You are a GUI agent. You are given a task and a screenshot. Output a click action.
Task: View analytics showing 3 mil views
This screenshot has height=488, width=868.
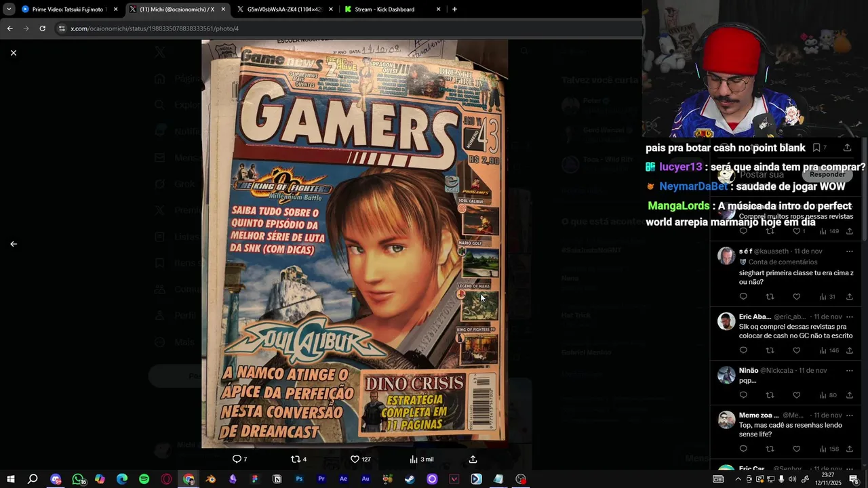(421, 459)
